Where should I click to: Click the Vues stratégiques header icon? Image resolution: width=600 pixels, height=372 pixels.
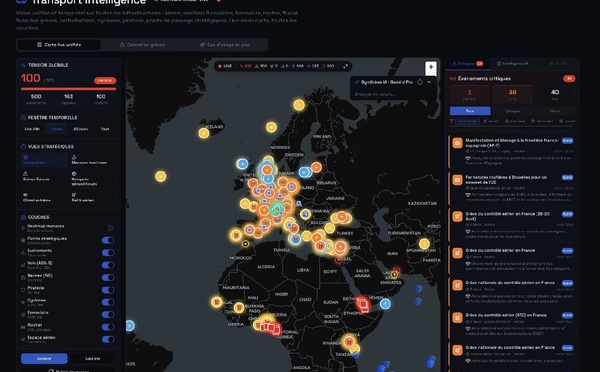pos(23,147)
